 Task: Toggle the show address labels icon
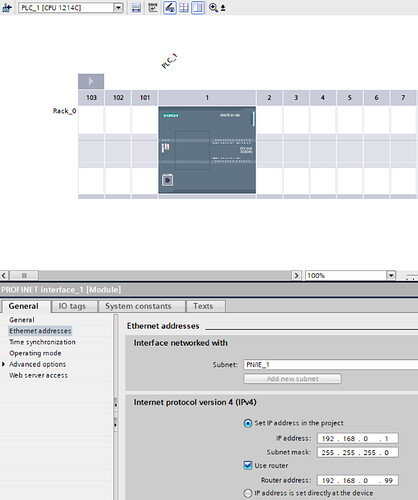(153, 7)
